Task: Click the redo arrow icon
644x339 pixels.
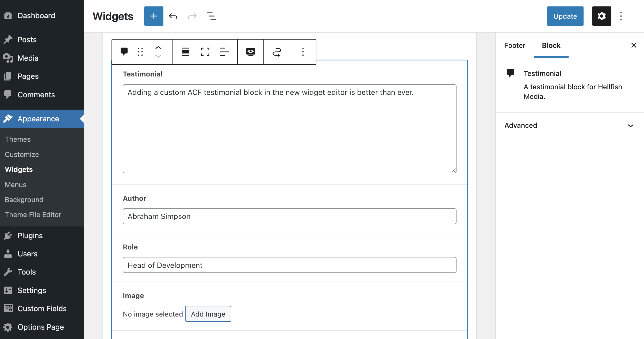Action: coord(192,16)
